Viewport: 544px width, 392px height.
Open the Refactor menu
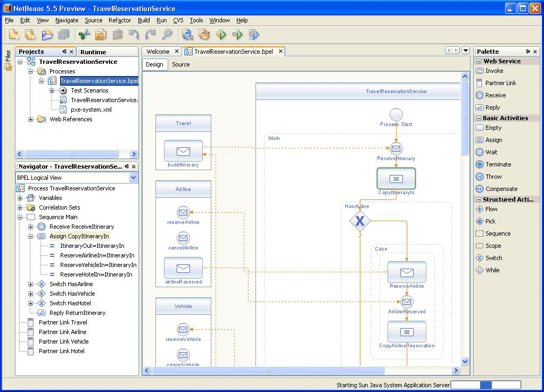click(x=120, y=20)
